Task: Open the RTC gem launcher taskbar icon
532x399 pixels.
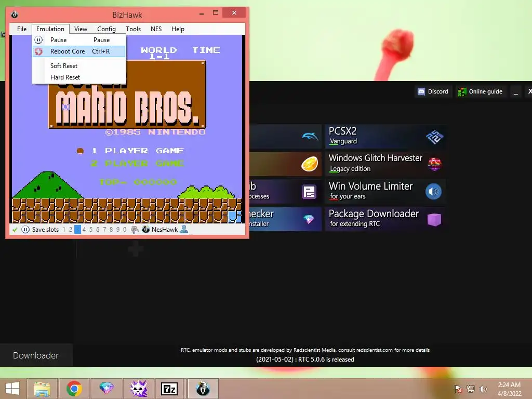Action: [x=107, y=389]
